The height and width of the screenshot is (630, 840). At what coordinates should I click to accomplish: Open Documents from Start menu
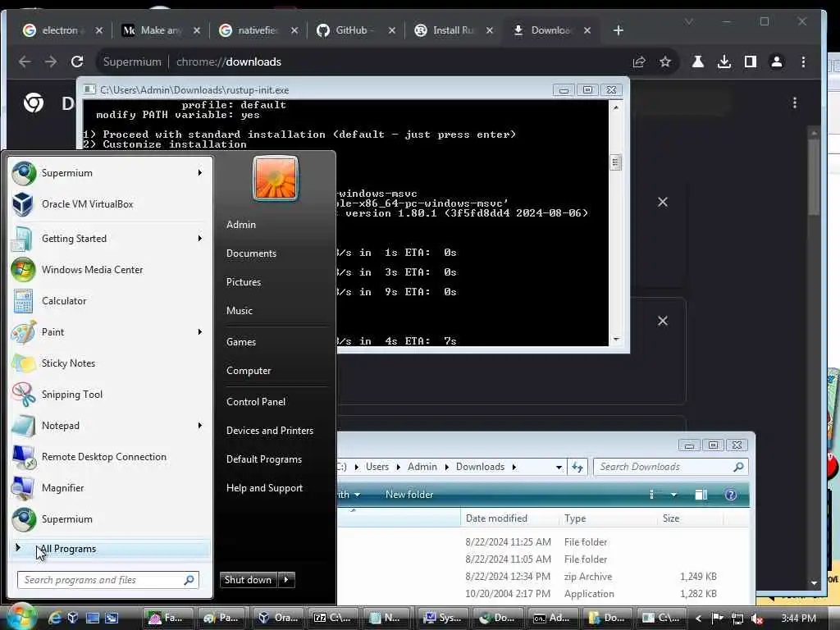pyautogui.click(x=251, y=253)
